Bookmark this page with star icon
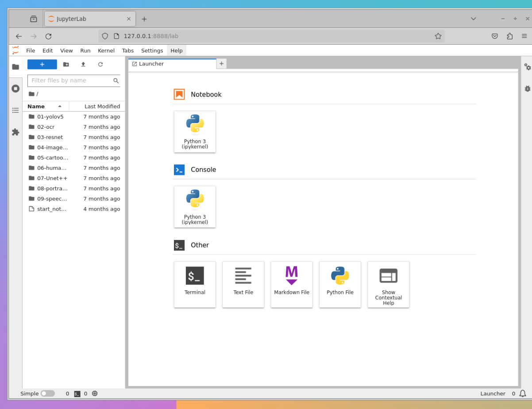This screenshot has width=532, height=409. pos(438,36)
